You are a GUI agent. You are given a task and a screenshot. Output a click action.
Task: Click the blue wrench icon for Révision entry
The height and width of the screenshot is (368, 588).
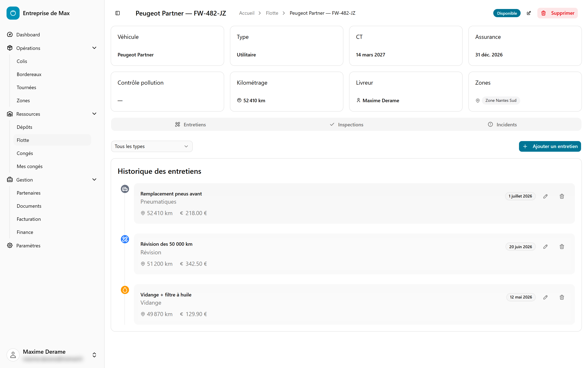(x=125, y=239)
